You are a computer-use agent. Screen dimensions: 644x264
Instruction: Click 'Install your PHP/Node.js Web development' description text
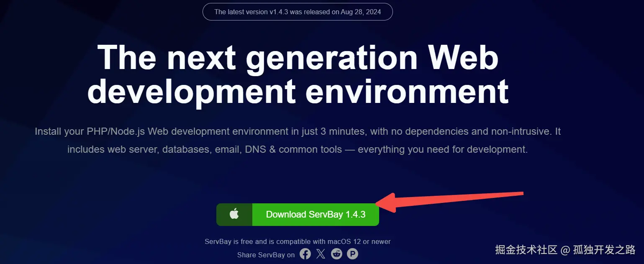(x=298, y=131)
